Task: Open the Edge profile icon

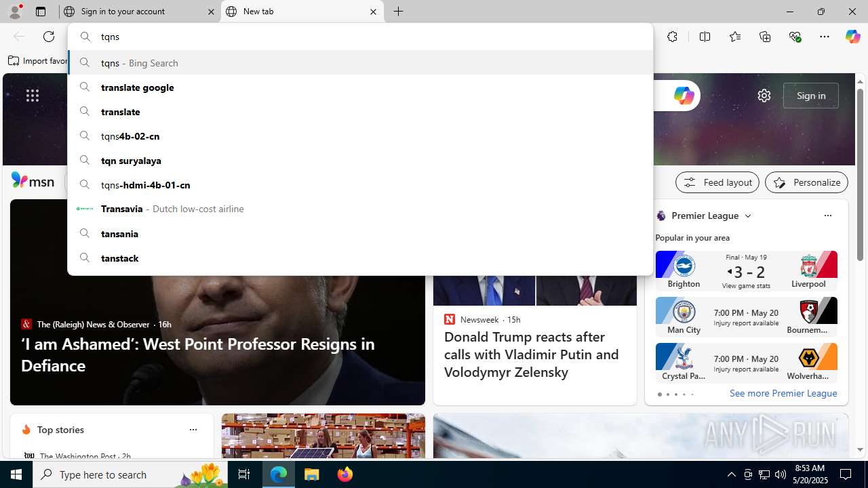Action: coord(15,12)
